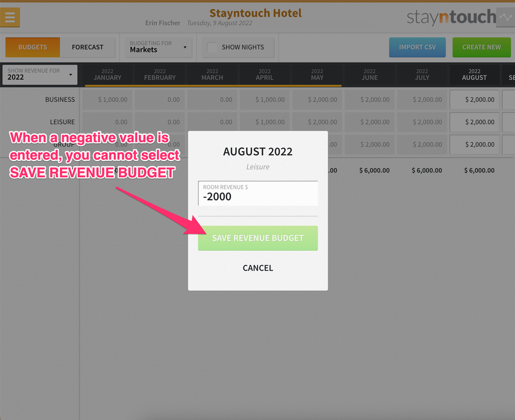The image size is (515, 420).
Task: Click Group June cell $ 2,000.00
Action: (369, 145)
